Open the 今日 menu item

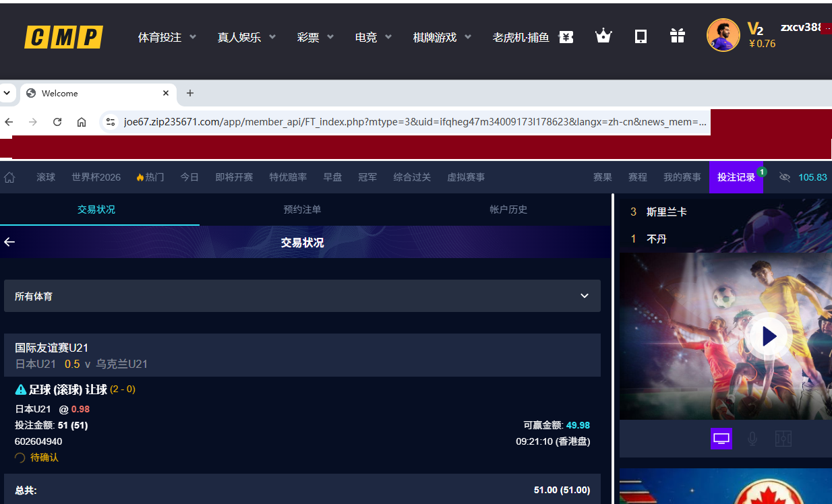[189, 177]
